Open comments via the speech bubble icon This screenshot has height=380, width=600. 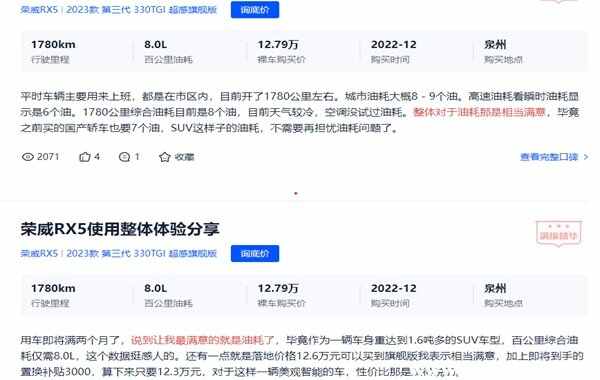[x=124, y=157]
